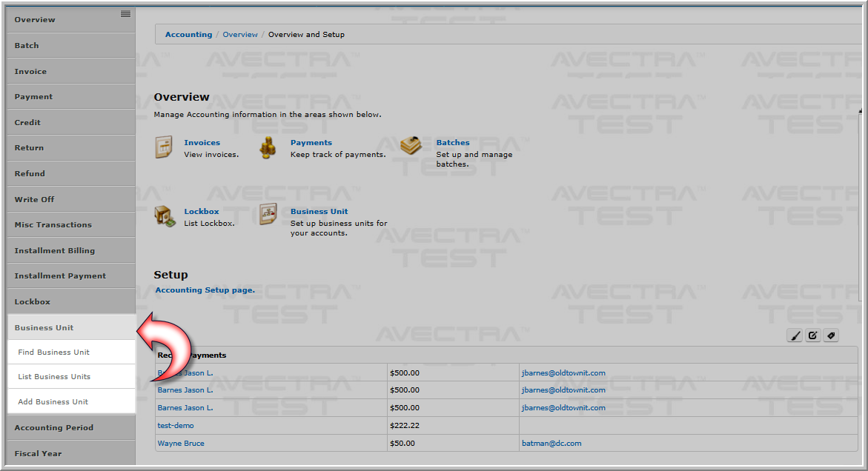Click the Lockbox safe icon in Overview

pyautogui.click(x=165, y=216)
